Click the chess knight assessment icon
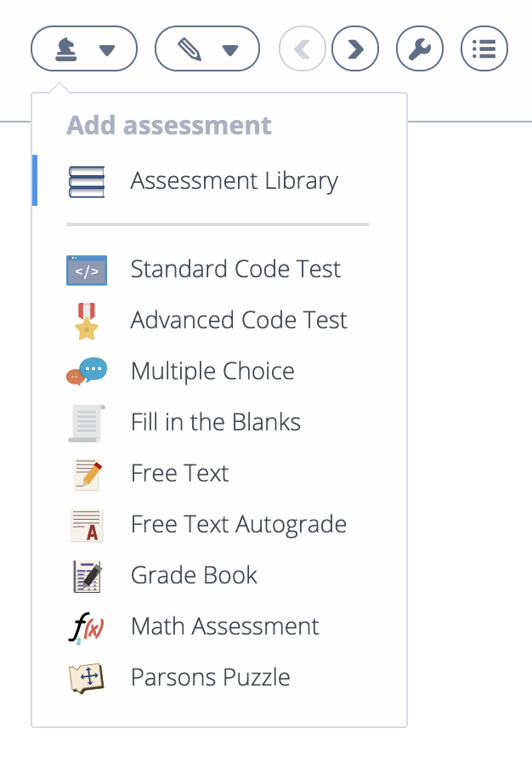Image resolution: width=532 pixels, height=757 pixels. coord(66,49)
